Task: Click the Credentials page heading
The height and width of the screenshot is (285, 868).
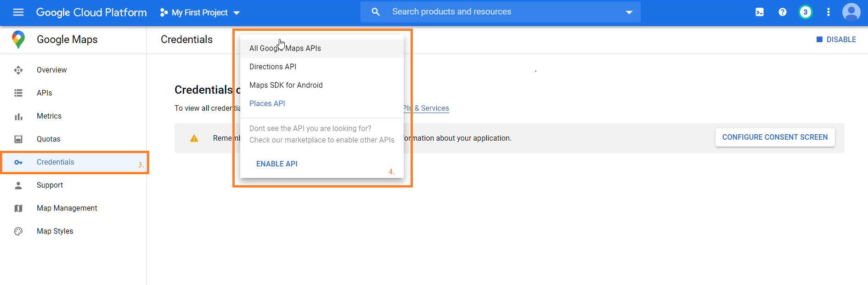Action: coord(186,40)
